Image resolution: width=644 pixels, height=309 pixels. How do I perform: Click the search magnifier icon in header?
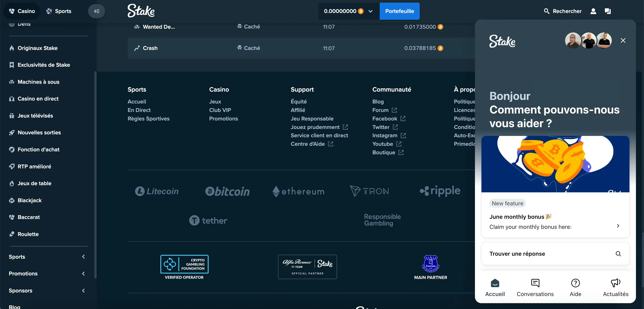pyautogui.click(x=547, y=11)
